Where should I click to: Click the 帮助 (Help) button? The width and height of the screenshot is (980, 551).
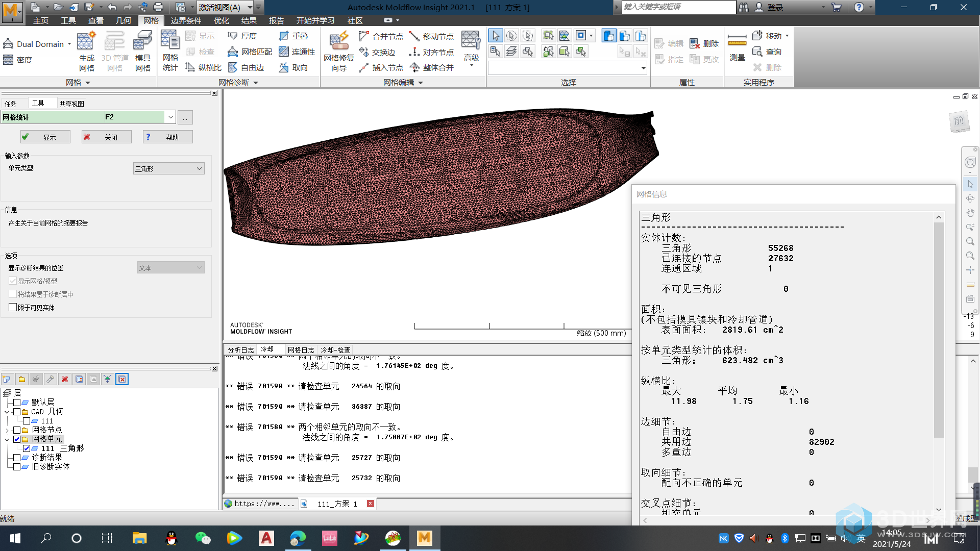(x=168, y=137)
